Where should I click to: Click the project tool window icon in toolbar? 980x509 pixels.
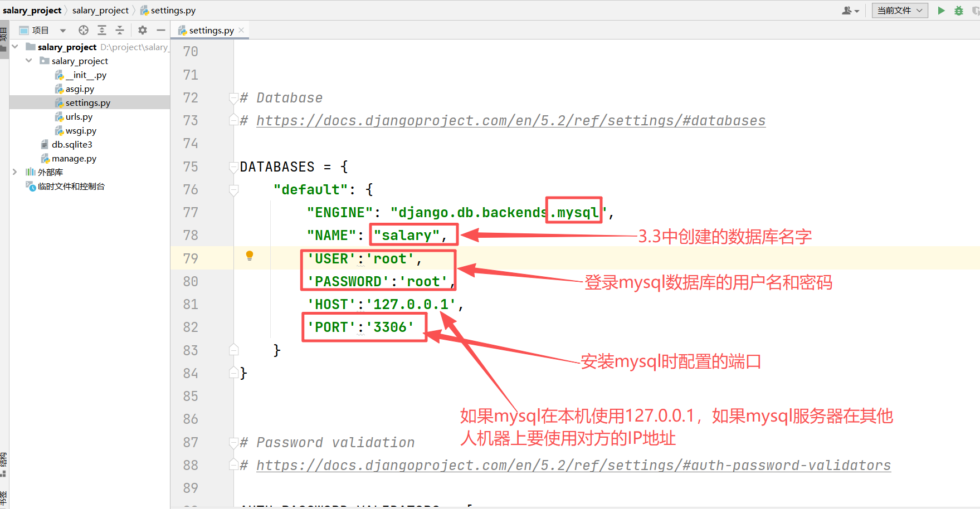[x=24, y=30]
